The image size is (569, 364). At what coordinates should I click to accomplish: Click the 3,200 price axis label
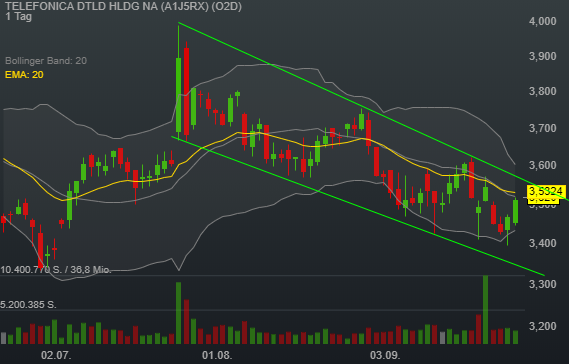tap(543, 326)
